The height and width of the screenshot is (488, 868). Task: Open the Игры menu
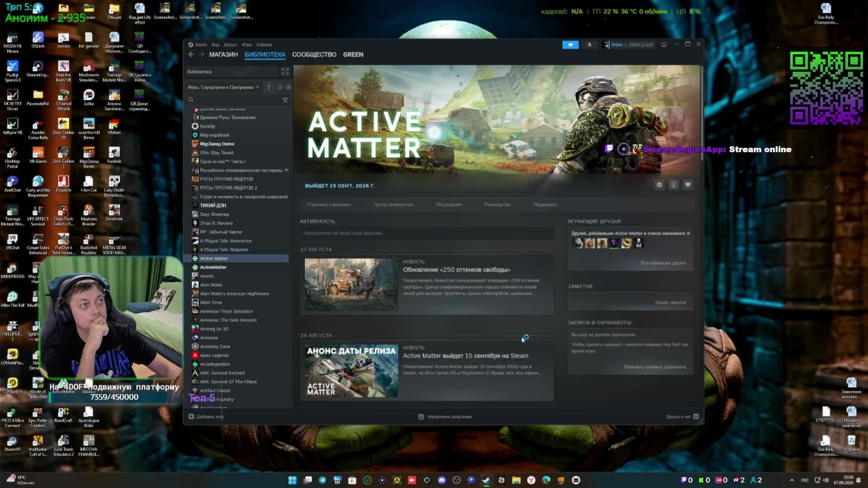click(246, 45)
